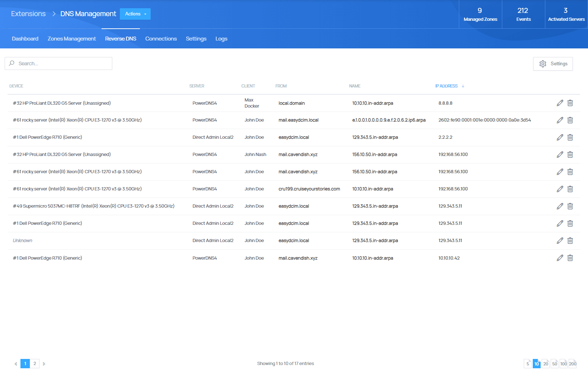The image size is (588, 374).
Task: Sort by From column header
Action: click(281, 86)
